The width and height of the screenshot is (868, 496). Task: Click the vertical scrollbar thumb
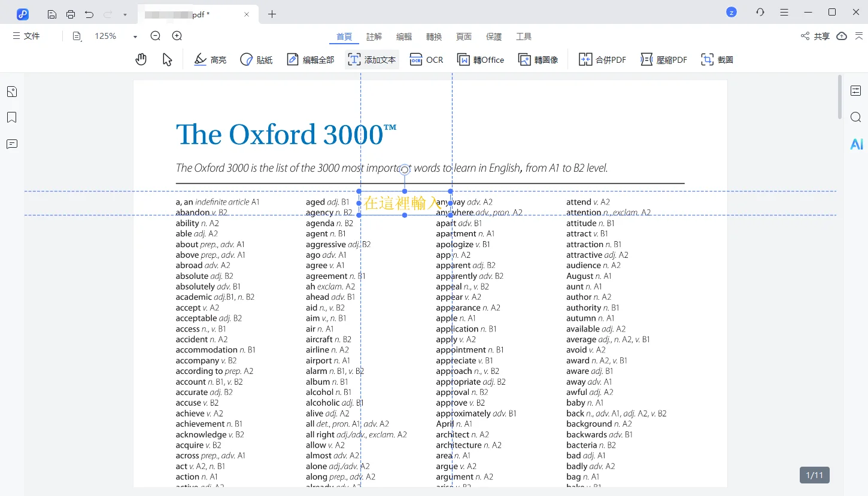click(840, 97)
